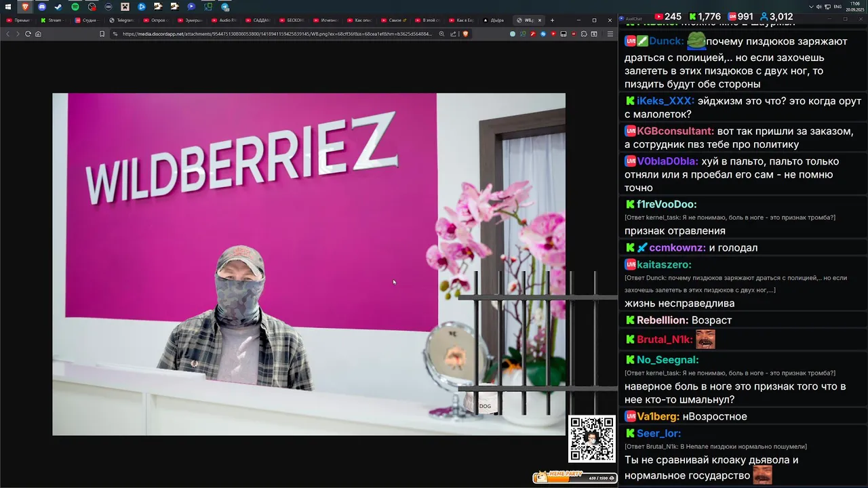Click the browser Back arrow
This screenshot has width=868, height=488.
(8, 34)
